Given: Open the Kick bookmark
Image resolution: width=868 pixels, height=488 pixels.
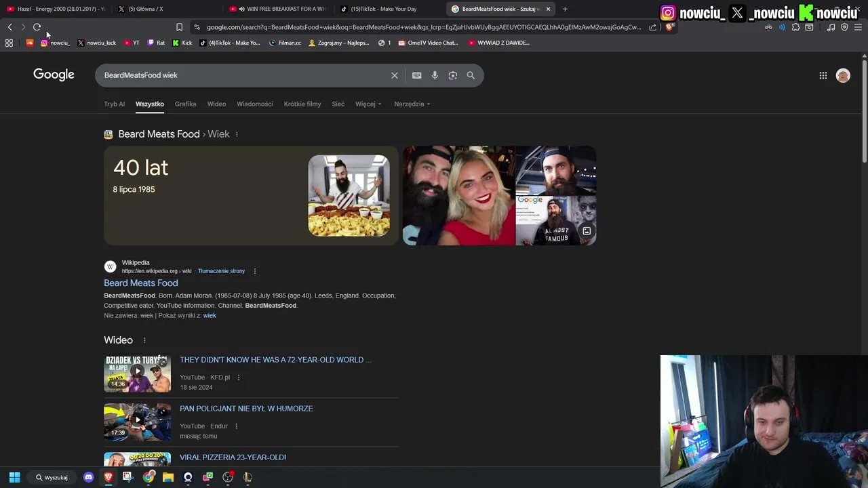Looking at the screenshot, I should (x=182, y=43).
